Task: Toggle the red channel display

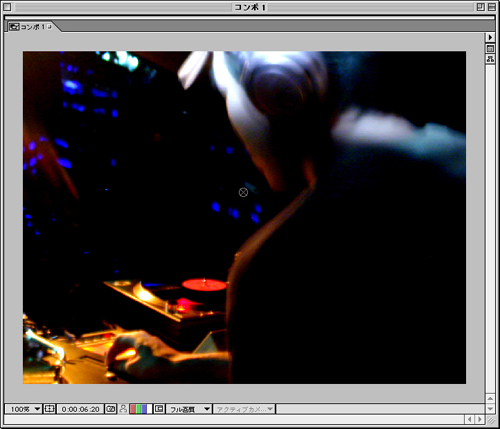Action: coord(132,409)
